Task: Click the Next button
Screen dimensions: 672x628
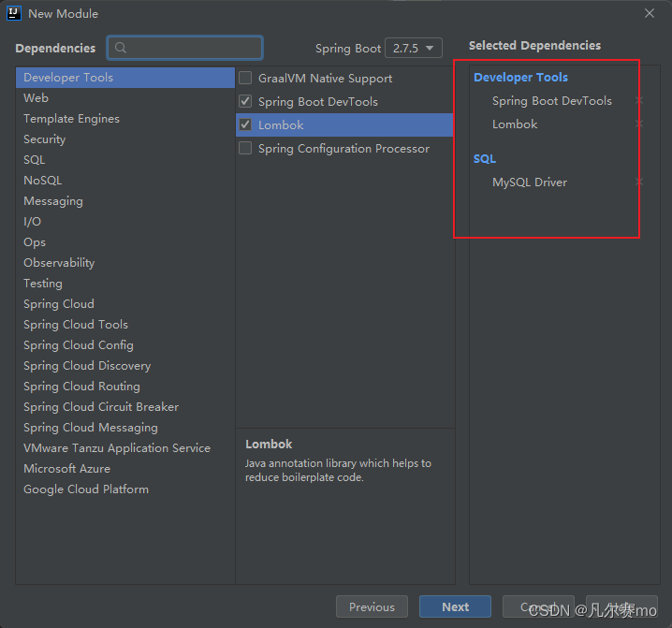Action: 455,606
